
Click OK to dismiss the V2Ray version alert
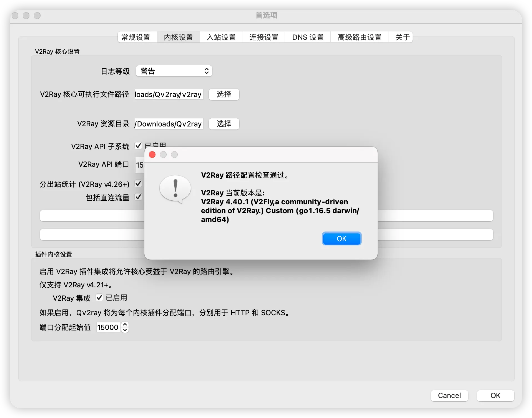[342, 238]
